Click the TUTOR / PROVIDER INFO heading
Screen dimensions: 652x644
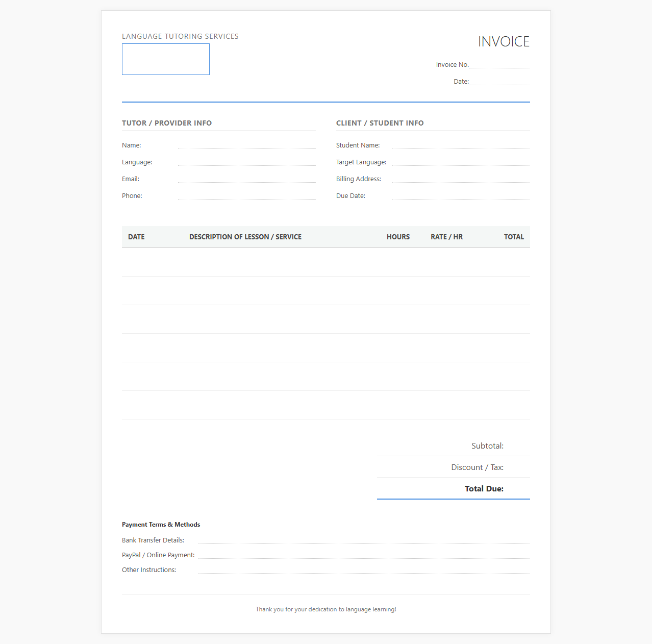coord(167,123)
